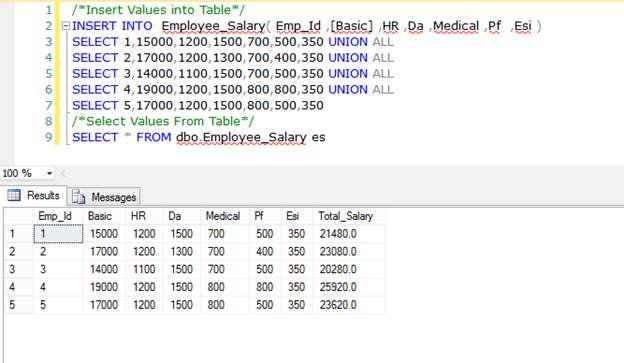
Task: Click the es alias on line 9
Action: point(318,138)
